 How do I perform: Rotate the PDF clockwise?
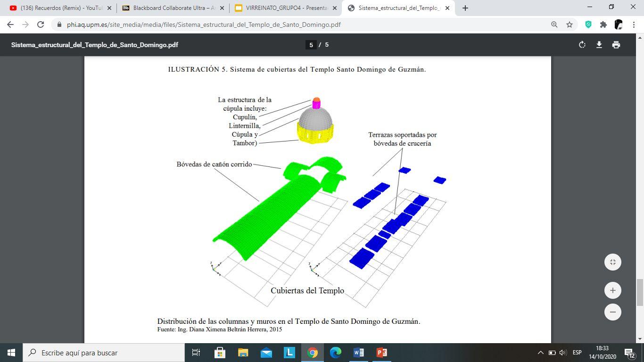point(582,45)
